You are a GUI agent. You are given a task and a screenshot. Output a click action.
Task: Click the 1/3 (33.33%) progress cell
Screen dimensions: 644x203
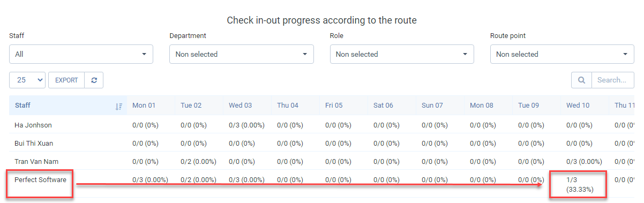pos(580,185)
